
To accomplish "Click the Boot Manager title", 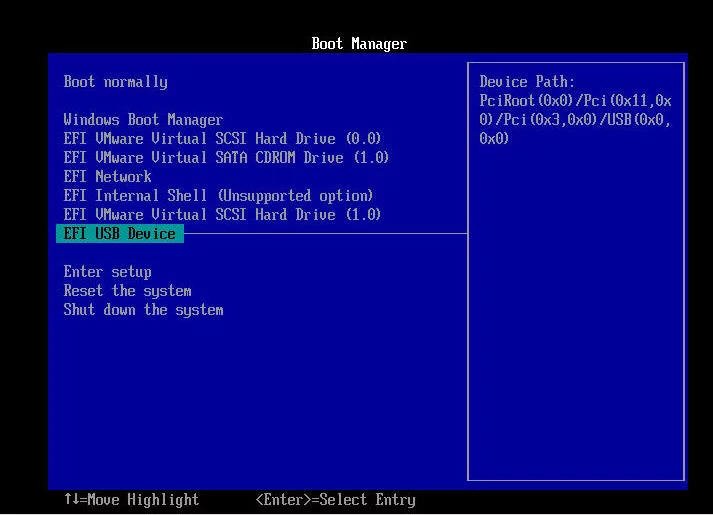I will (x=359, y=44).
